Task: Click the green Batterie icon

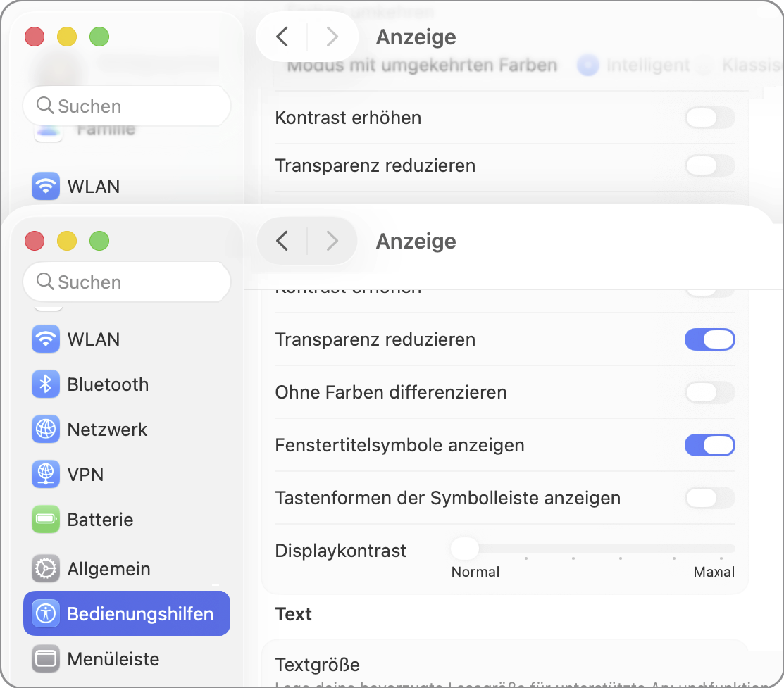Action: click(46, 520)
